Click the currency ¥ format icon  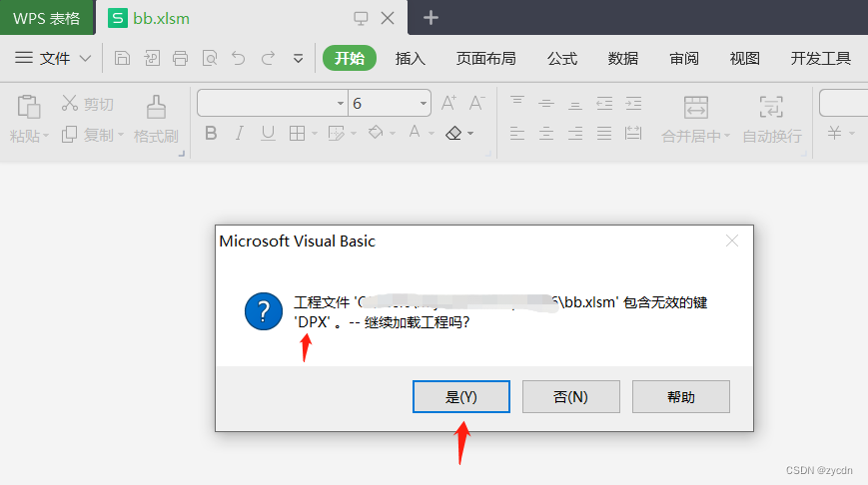(x=835, y=133)
